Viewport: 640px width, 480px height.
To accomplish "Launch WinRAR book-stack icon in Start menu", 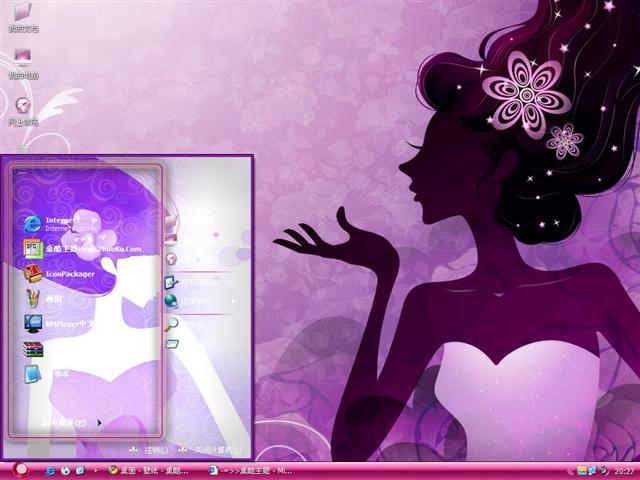I will 33,349.
